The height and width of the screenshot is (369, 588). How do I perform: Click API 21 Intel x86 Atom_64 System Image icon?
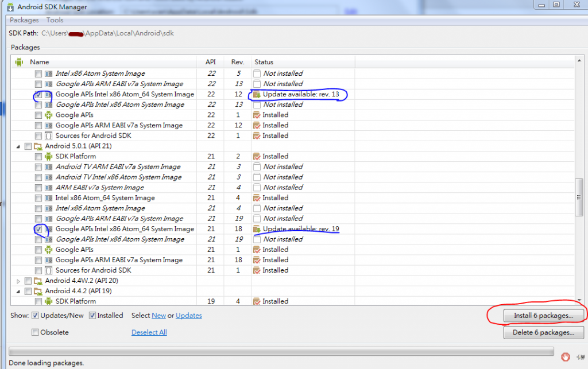click(49, 198)
